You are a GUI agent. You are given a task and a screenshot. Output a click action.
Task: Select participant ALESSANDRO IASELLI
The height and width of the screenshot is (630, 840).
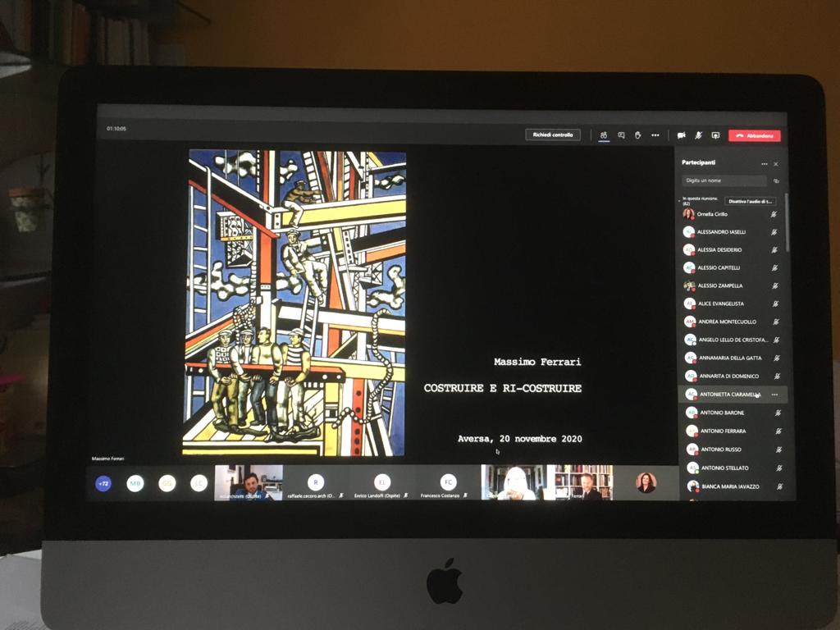pos(731,232)
